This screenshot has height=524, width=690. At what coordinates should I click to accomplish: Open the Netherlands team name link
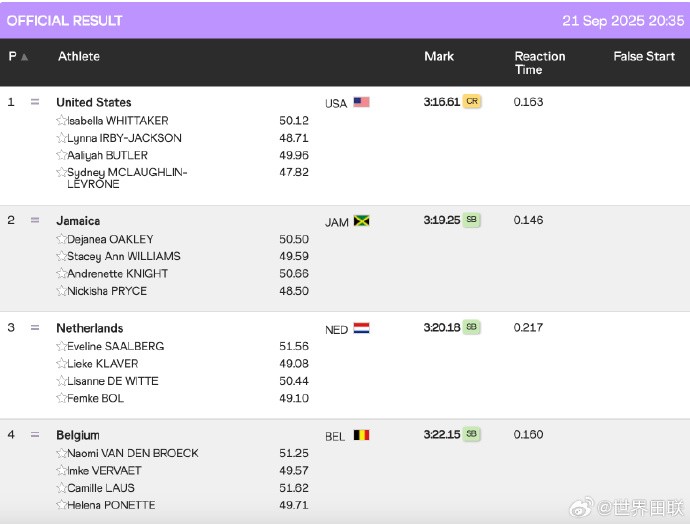[x=90, y=328]
